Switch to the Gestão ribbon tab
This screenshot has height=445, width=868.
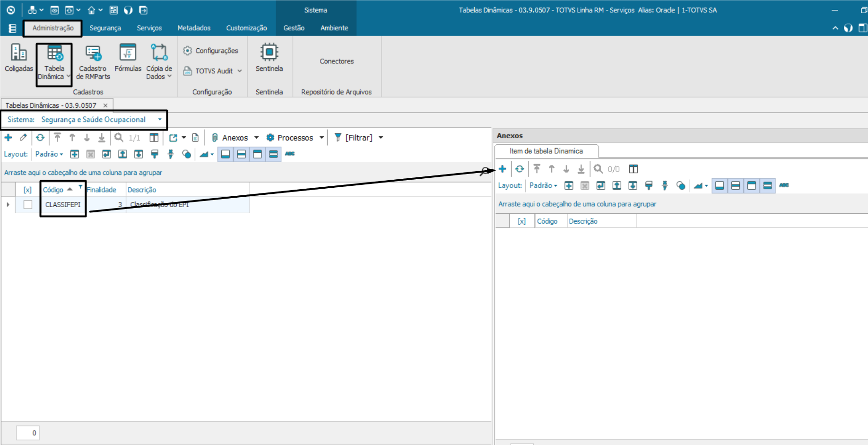(x=294, y=28)
